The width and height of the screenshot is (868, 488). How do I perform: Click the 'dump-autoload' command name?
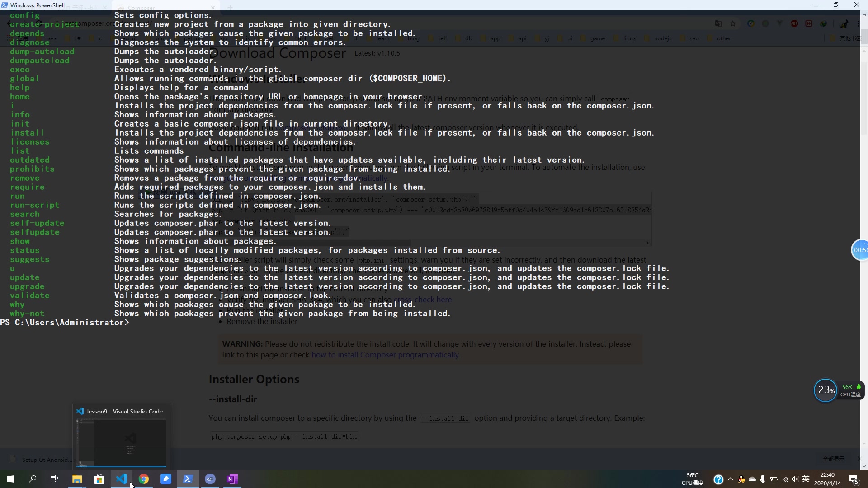click(42, 52)
